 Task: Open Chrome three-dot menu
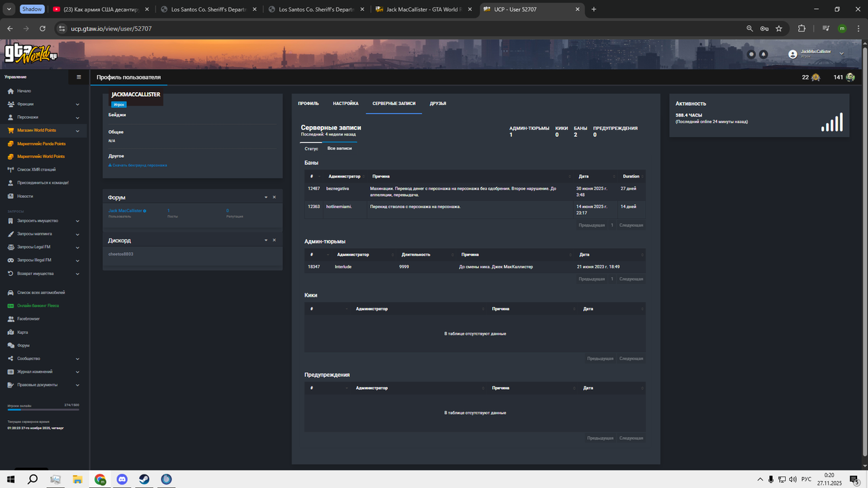(857, 28)
